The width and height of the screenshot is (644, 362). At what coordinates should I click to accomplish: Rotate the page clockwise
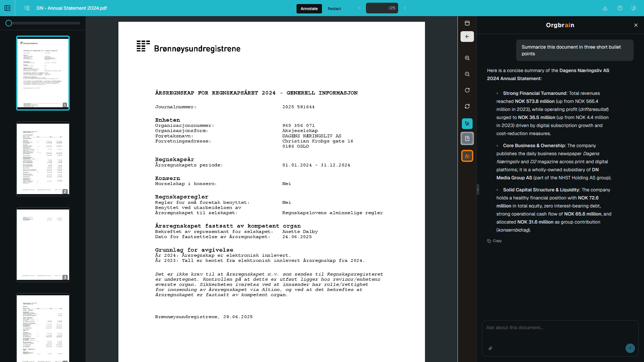(x=467, y=90)
